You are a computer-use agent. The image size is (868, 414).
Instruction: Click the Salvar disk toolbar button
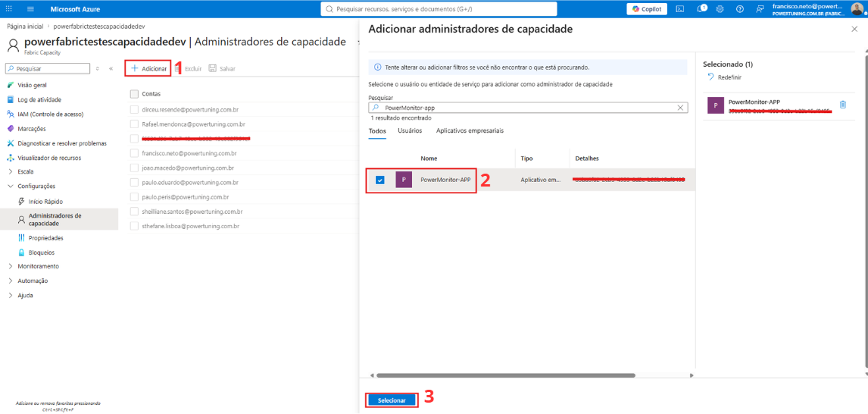(222, 69)
